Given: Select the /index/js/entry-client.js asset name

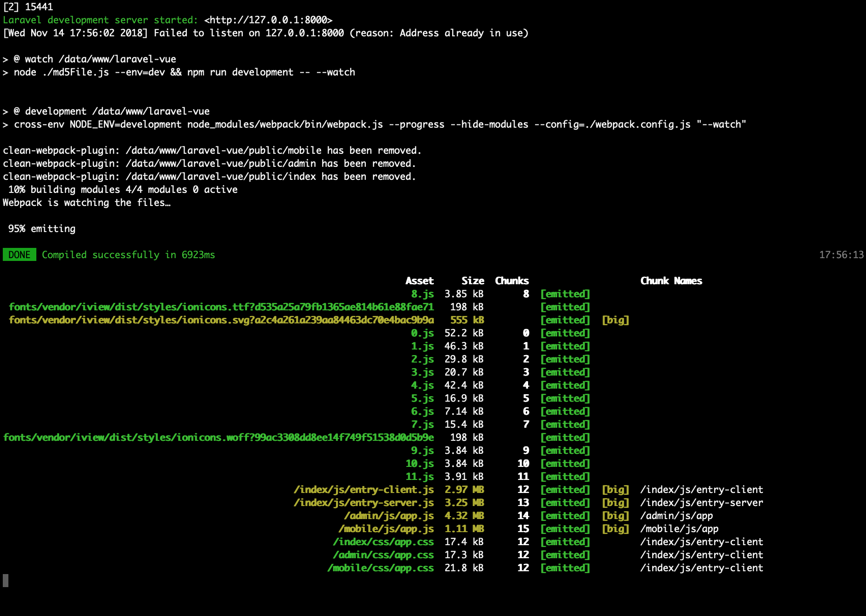Looking at the screenshot, I should (x=364, y=490).
